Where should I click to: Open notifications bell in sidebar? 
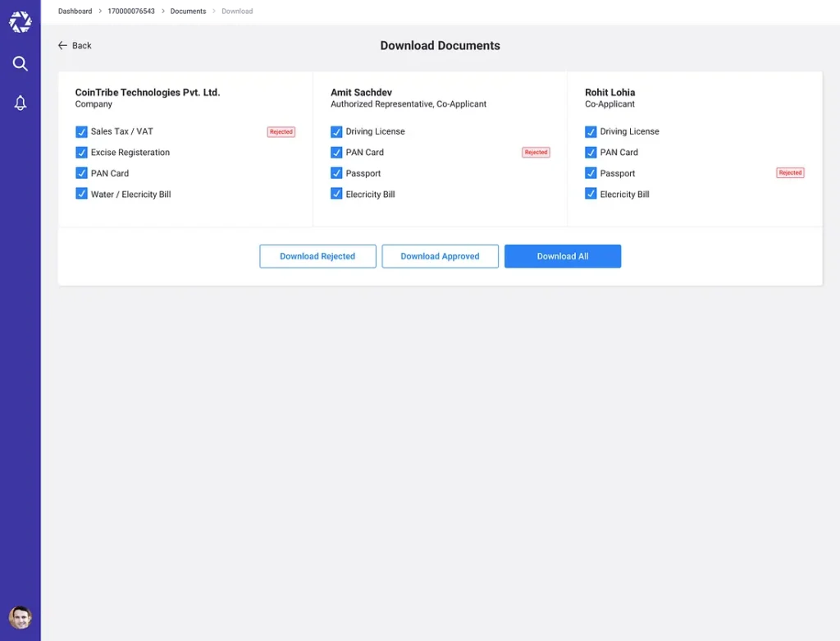pos(21,103)
